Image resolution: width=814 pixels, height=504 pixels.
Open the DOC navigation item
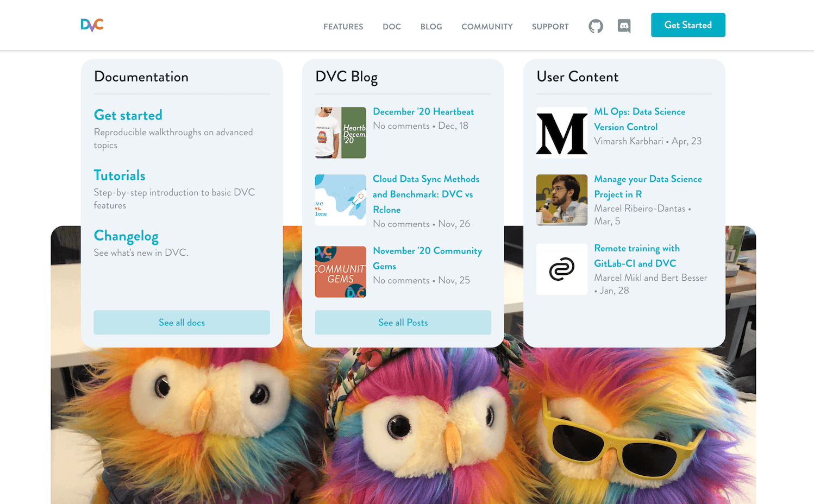392,27
